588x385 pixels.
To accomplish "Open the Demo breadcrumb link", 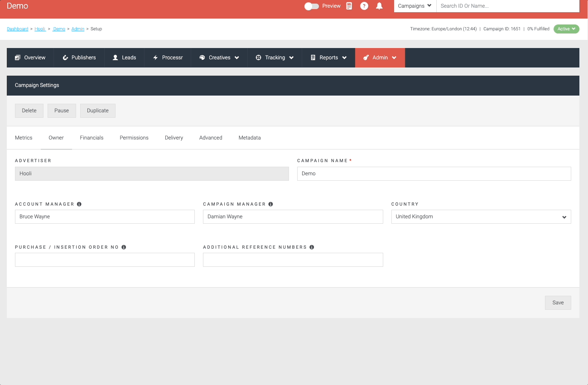I will 59,29.
